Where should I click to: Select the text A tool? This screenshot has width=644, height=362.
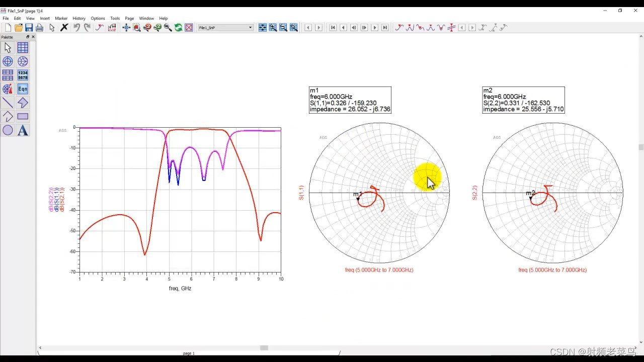click(23, 130)
